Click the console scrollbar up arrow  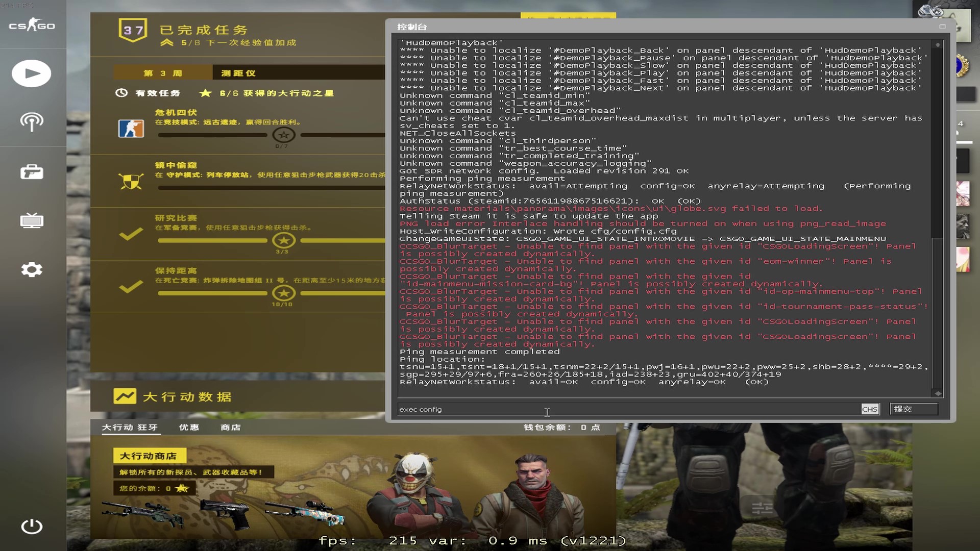[937, 44]
